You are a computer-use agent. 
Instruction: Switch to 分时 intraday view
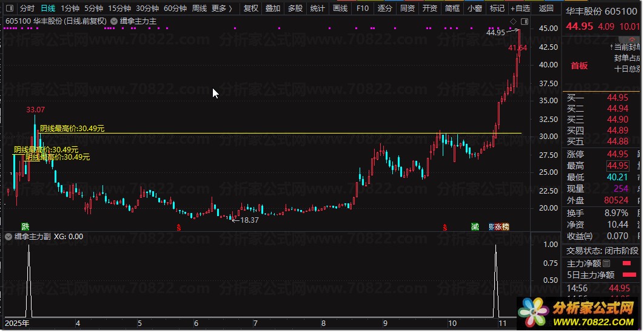(27, 8)
